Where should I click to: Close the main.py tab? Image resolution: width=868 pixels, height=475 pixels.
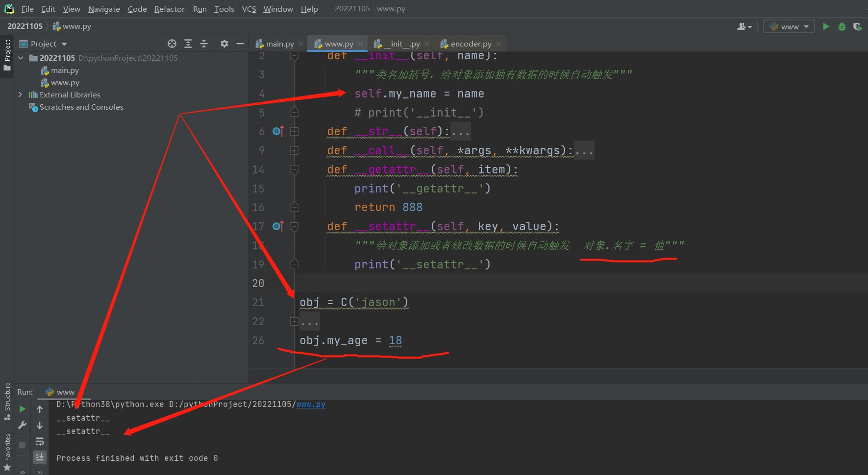tap(301, 44)
